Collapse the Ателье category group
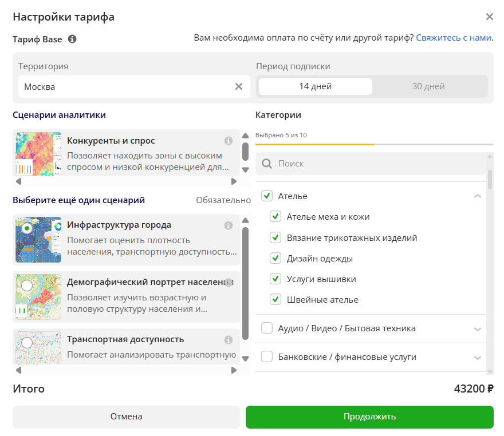This screenshot has width=504, height=436. click(x=477, y=196)
